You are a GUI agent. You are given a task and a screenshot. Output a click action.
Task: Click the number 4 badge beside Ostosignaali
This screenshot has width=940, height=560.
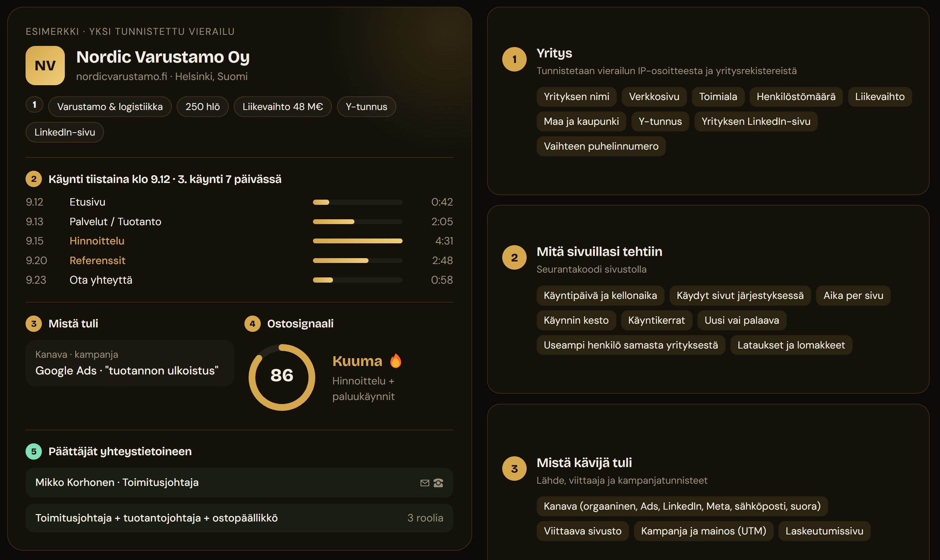pyautogui.click(x=253, y=324)
